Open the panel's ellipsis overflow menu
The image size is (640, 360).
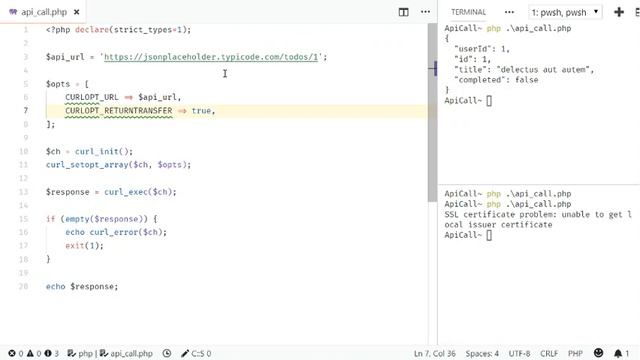click(509, 12)
